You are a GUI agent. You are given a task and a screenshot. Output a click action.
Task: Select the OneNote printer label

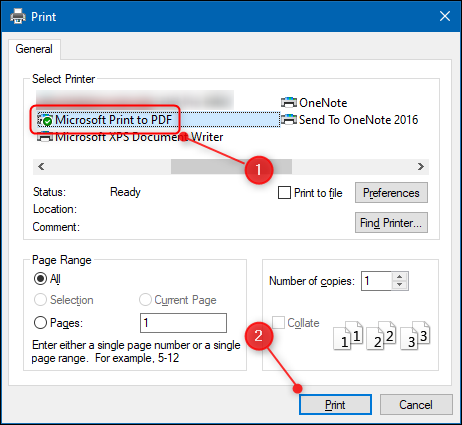(323, 103)
